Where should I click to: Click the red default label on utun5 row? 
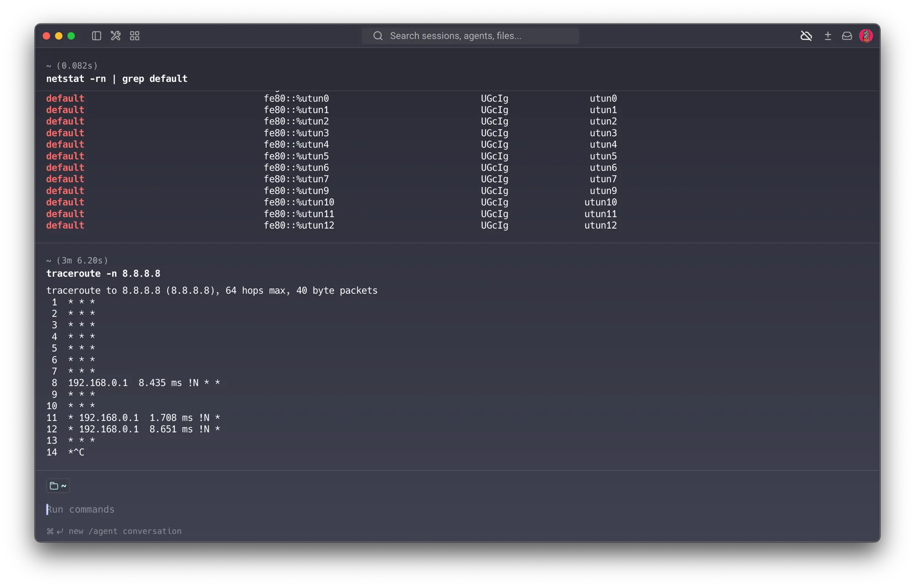[x=65, y=156]
